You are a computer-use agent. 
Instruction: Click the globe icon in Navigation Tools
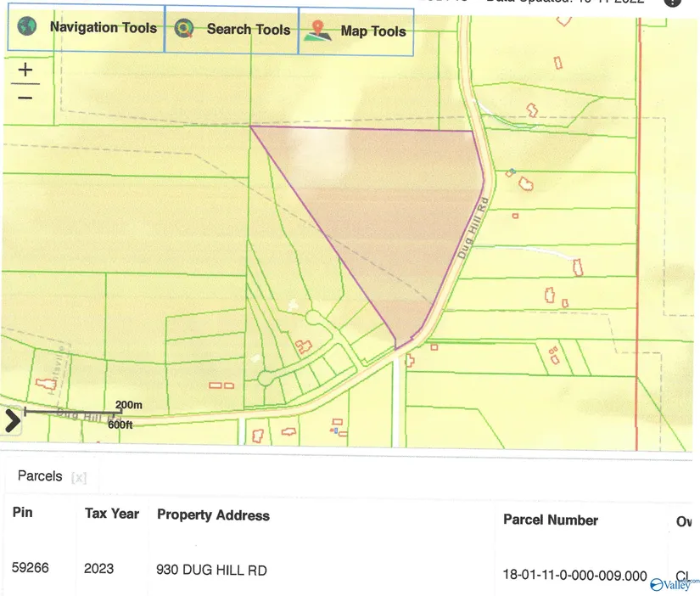coord(29,28)
